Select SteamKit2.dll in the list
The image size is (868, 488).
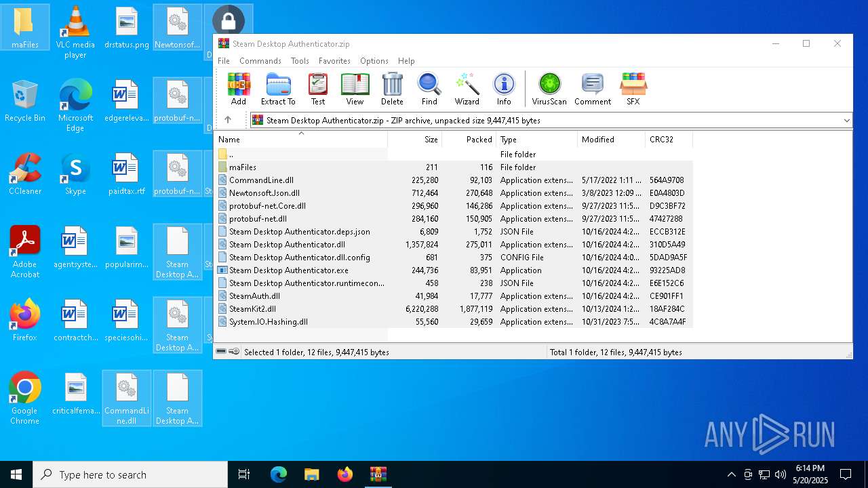[454, 309]
